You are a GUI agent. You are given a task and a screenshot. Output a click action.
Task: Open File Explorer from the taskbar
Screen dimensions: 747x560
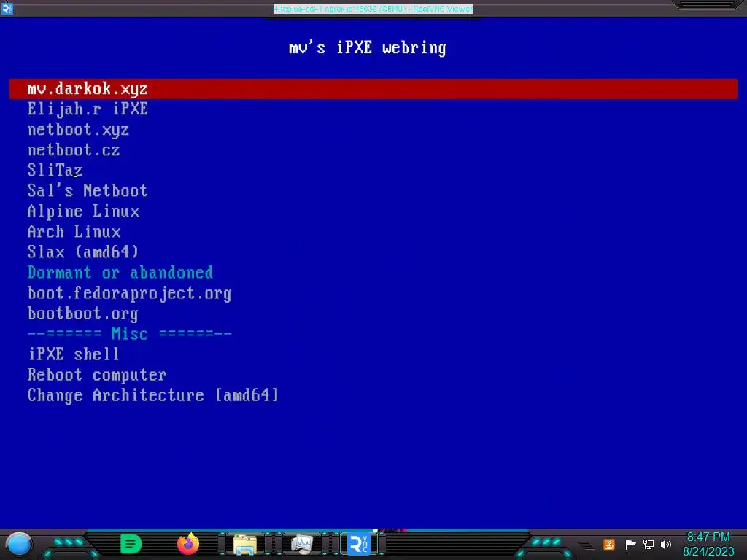245,544
